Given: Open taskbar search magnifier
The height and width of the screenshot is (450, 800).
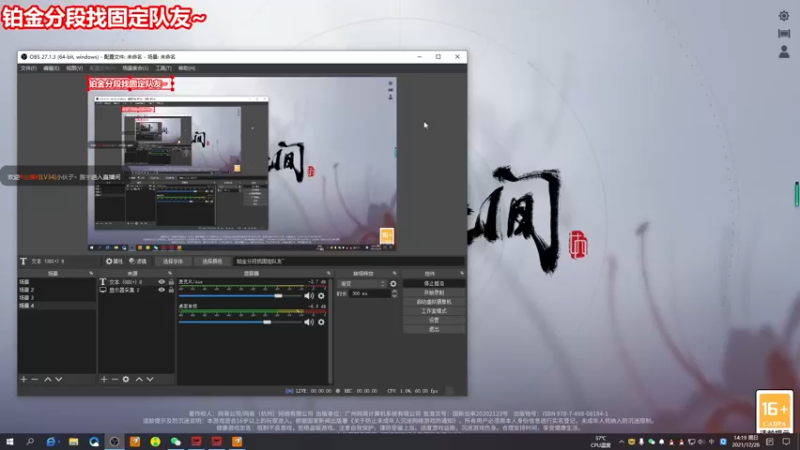Looking at the screenshot, I should pos(30,441).
